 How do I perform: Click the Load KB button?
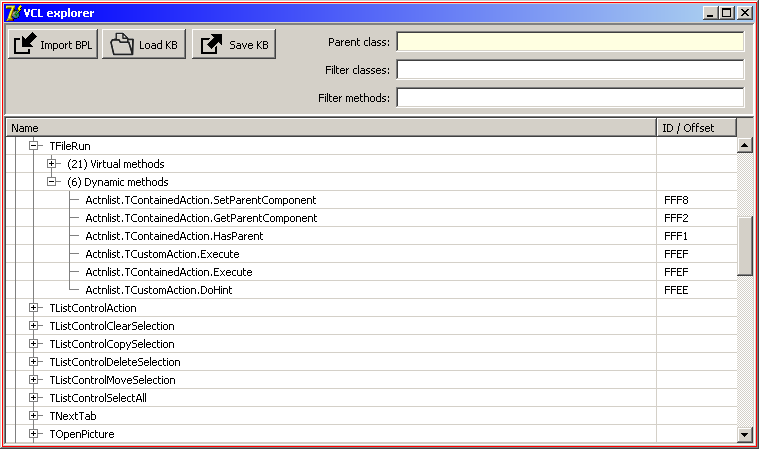144,44
